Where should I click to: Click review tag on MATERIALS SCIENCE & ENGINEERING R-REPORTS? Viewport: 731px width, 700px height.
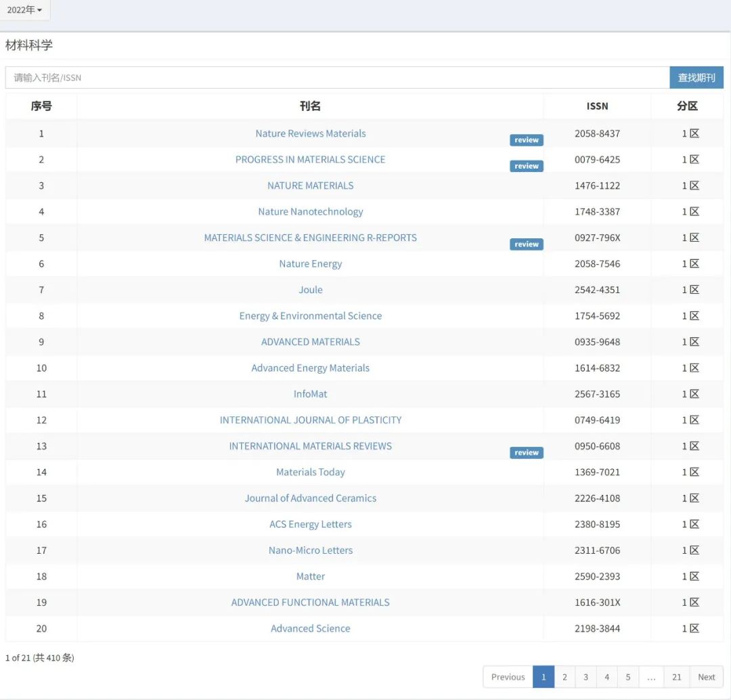526,244
